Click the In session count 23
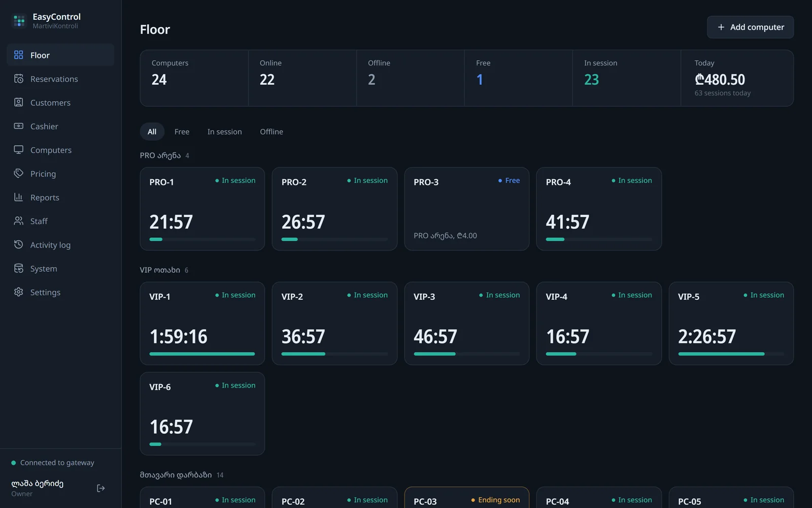 pos(591,80)
